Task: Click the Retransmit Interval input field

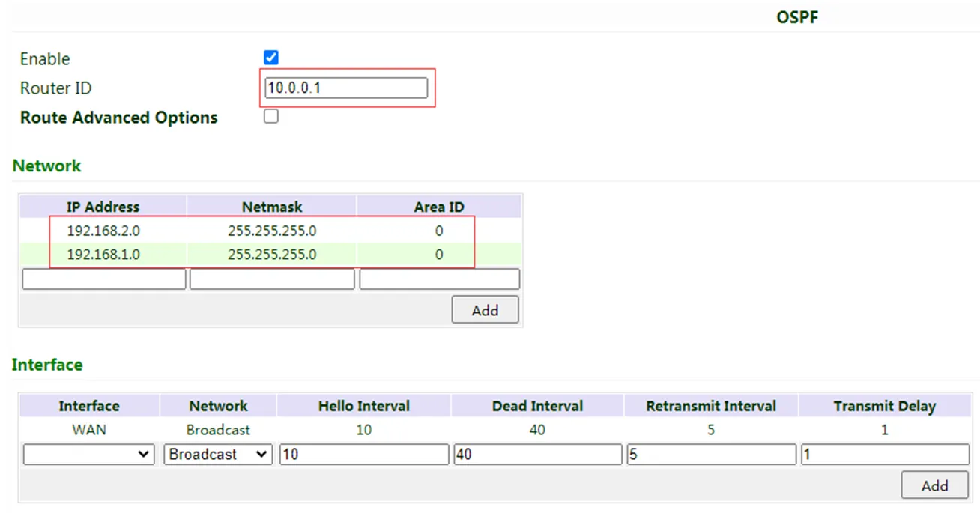Action: (711, 454)
